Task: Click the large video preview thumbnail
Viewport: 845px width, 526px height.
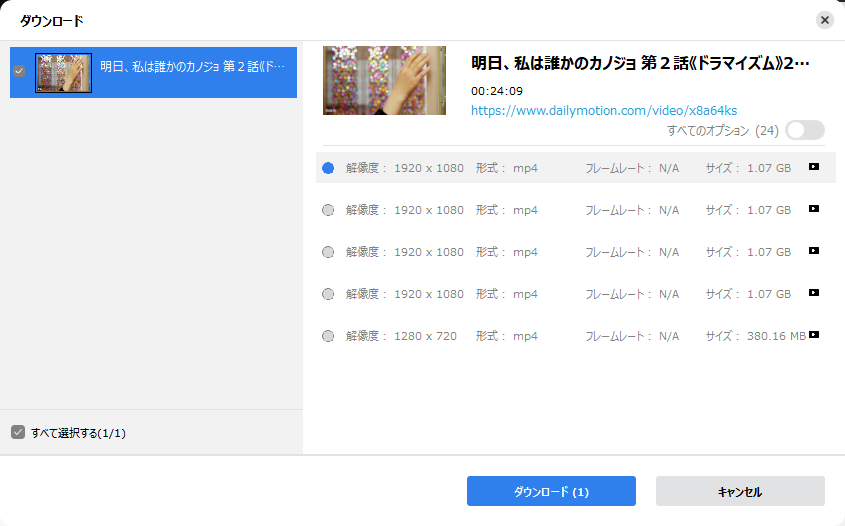Action: point(384,80)
